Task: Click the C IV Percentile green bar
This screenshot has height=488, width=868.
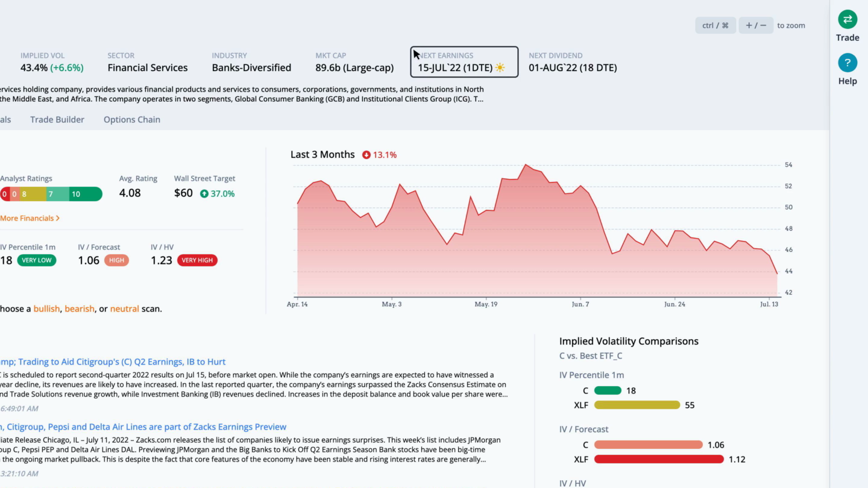Action: (x=608, y=390)
